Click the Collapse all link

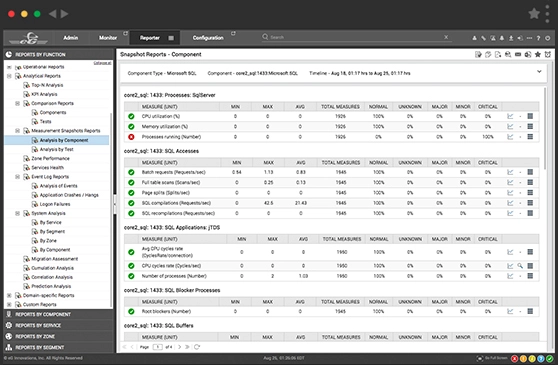(102, 63)
